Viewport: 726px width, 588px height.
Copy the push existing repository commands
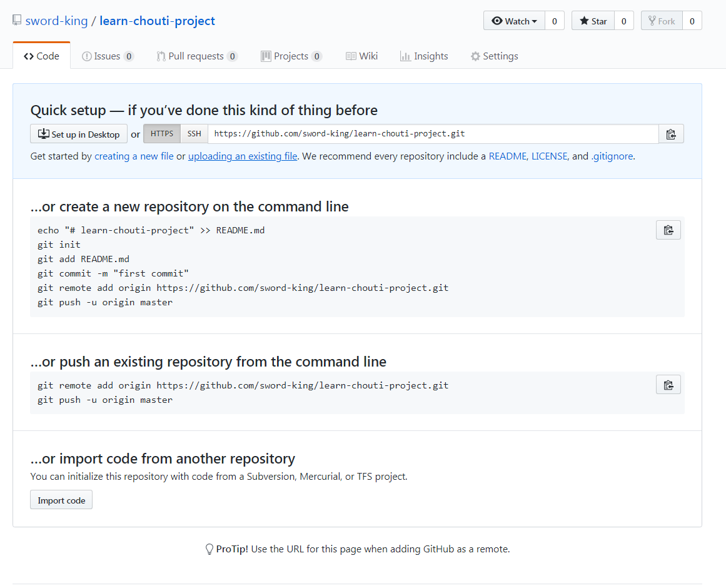point(668,385)
